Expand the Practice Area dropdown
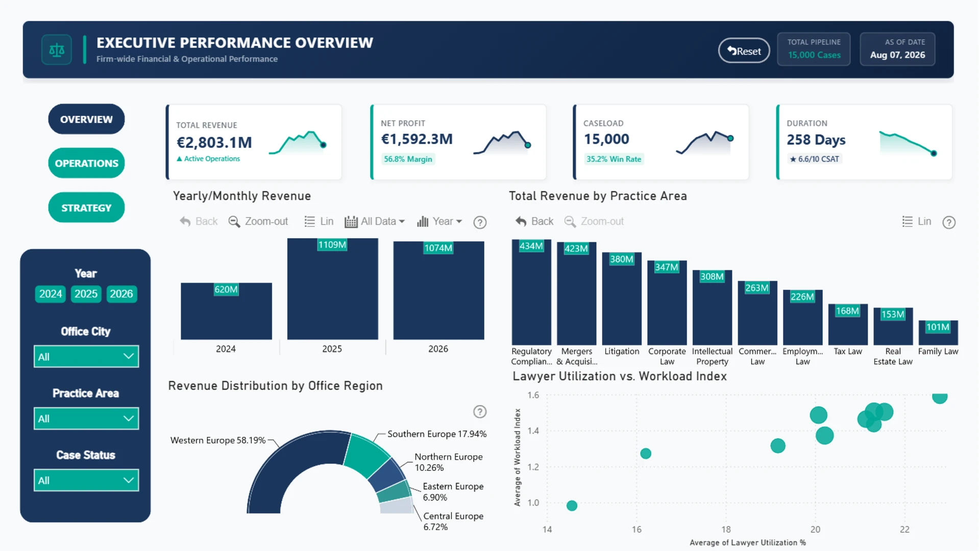Image resolution: width=980 pixels, height=551 pixels. (86, 418)
